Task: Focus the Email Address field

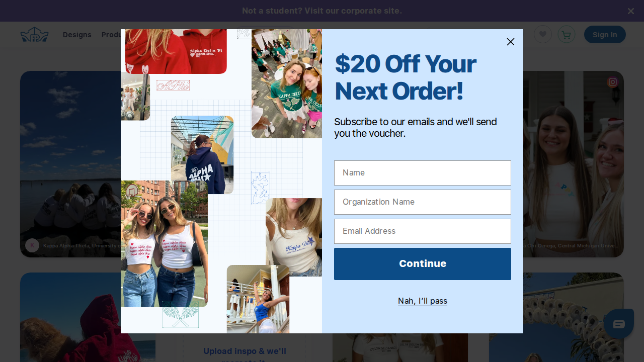Action: (423, 231)
